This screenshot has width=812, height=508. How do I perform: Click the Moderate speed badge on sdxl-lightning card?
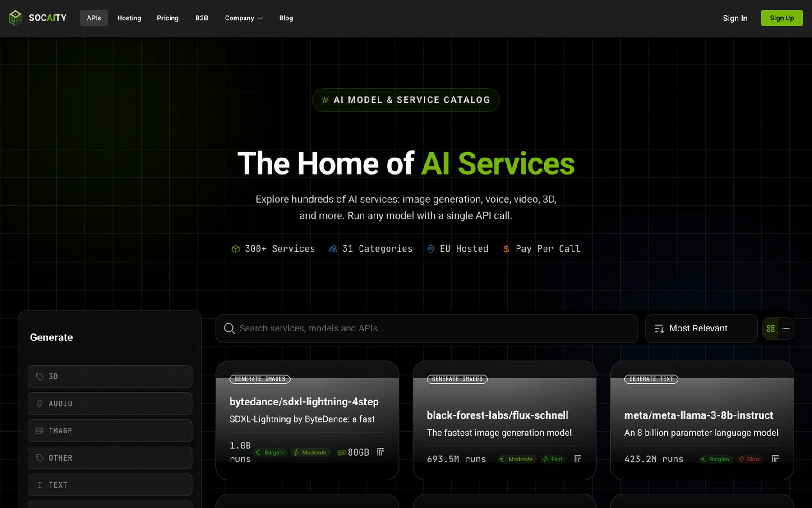click(310, 452)
